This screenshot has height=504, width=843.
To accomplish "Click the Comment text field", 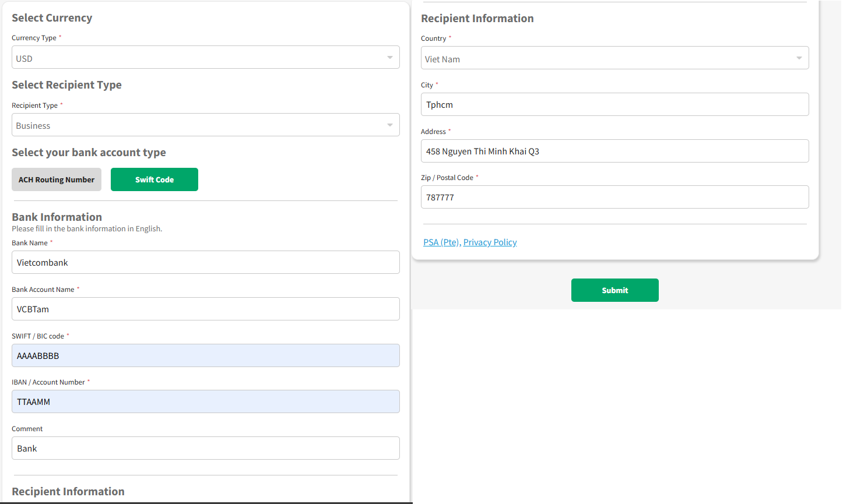I will coord(205,449).
